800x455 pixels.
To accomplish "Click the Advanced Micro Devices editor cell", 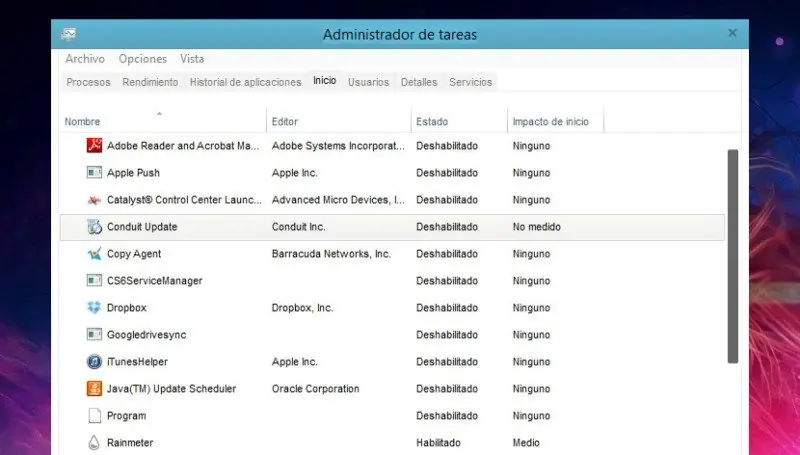I will coord(338,200).
